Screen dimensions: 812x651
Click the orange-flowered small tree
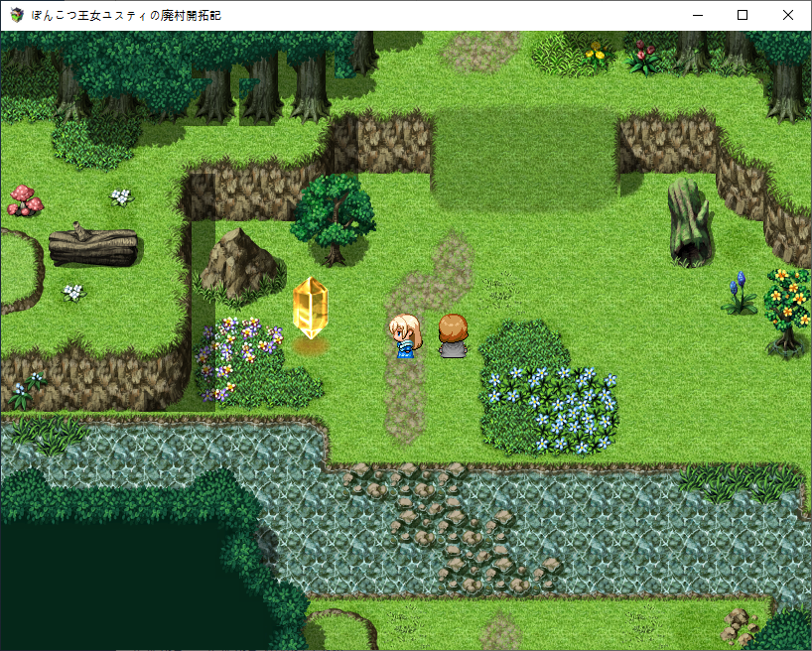point(787,313)
